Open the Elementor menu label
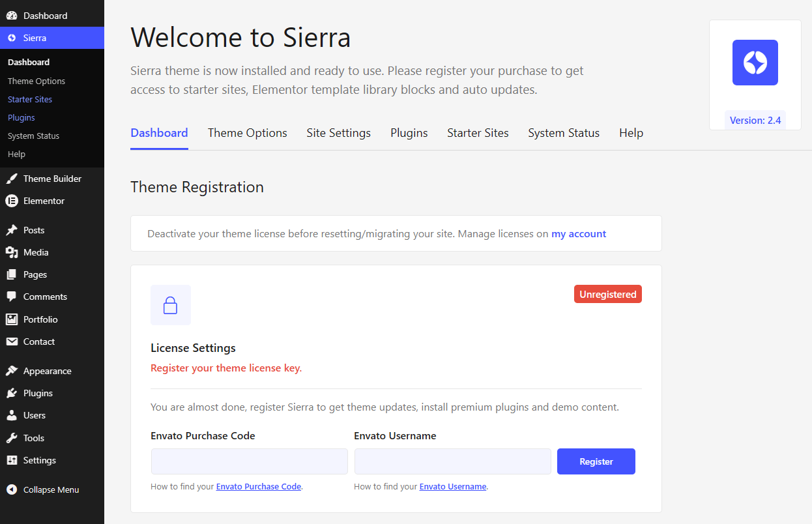 44,201
